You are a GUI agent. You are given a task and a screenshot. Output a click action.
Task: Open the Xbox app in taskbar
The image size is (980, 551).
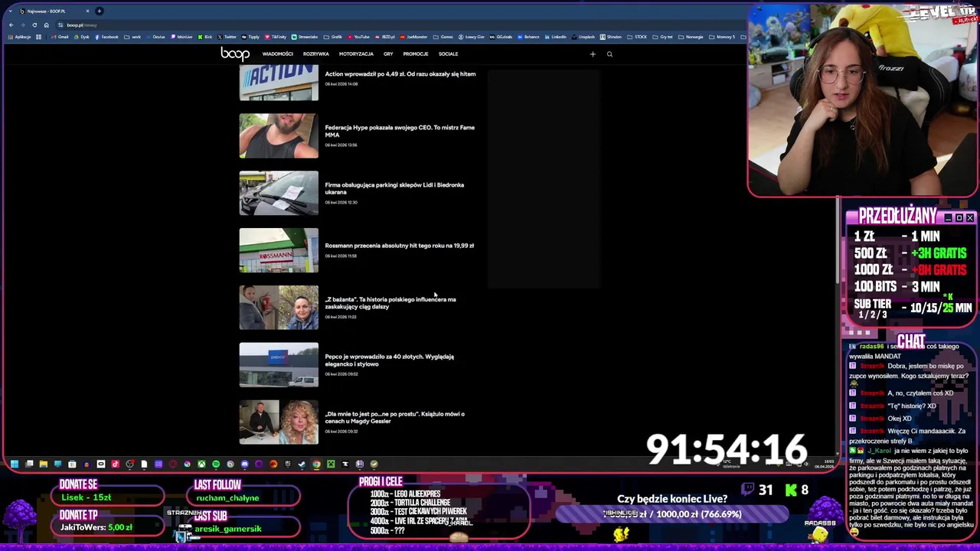(x=202, y=464)
